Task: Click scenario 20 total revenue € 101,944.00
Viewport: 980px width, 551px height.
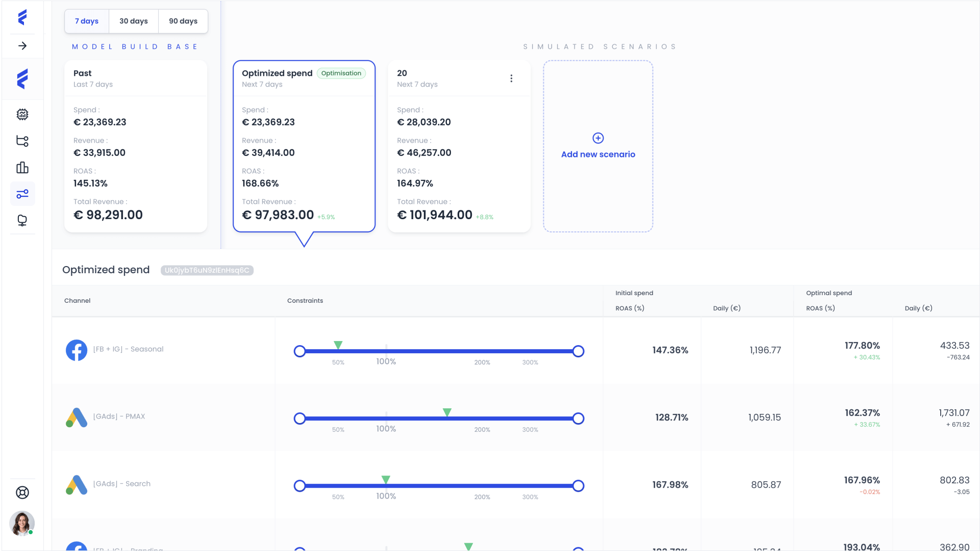Action: [x=435, y=215]
